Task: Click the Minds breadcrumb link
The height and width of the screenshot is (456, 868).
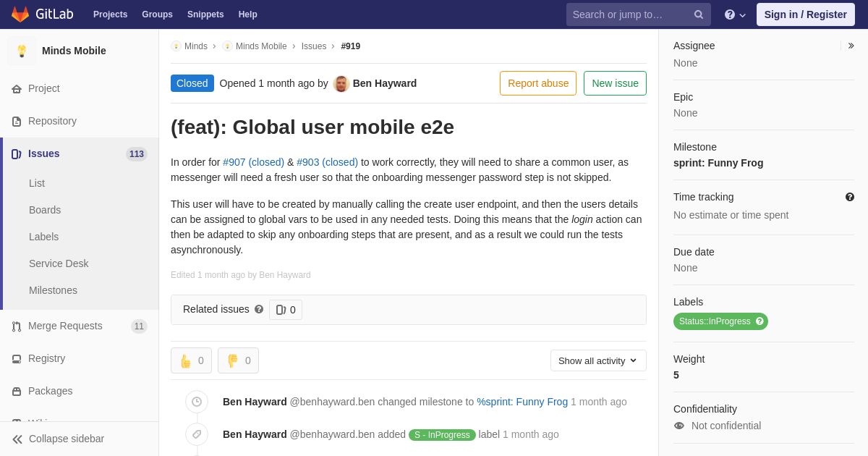Action: pos(196,46)
